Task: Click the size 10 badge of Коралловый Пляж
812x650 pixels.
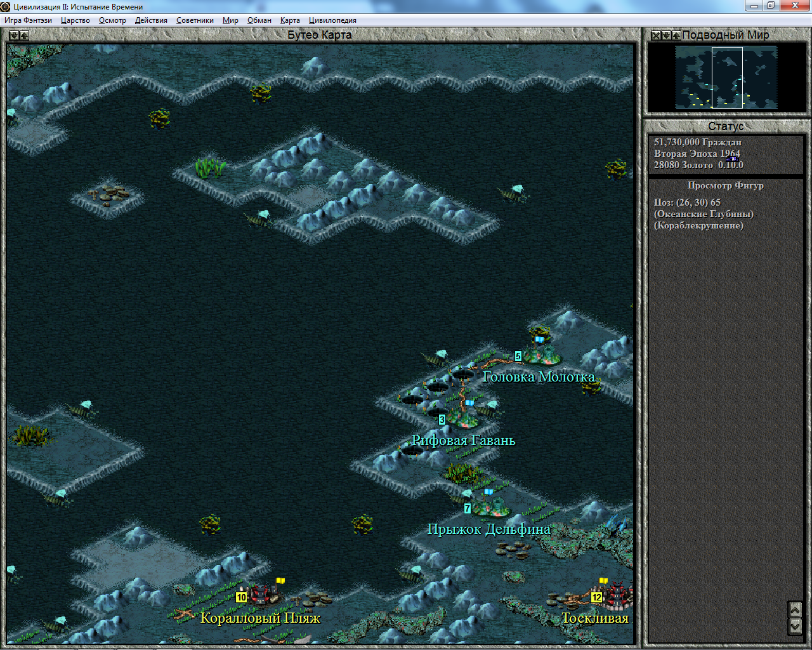Action: (241, 597)
